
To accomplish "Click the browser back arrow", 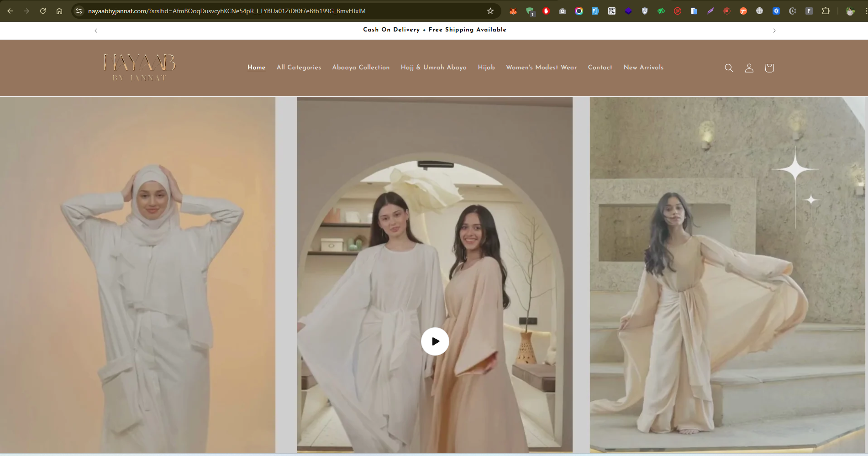I will (x=10, y=11).
